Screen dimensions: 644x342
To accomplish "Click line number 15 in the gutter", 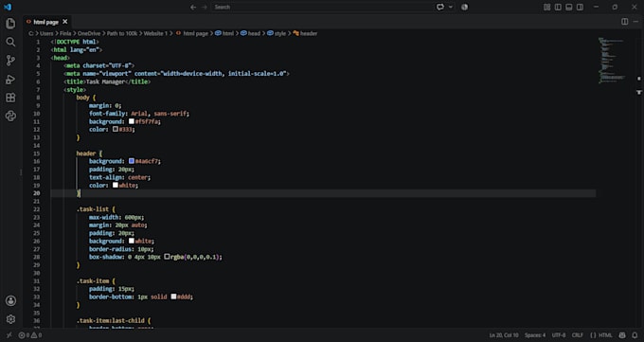I will [x=37, y=153].
